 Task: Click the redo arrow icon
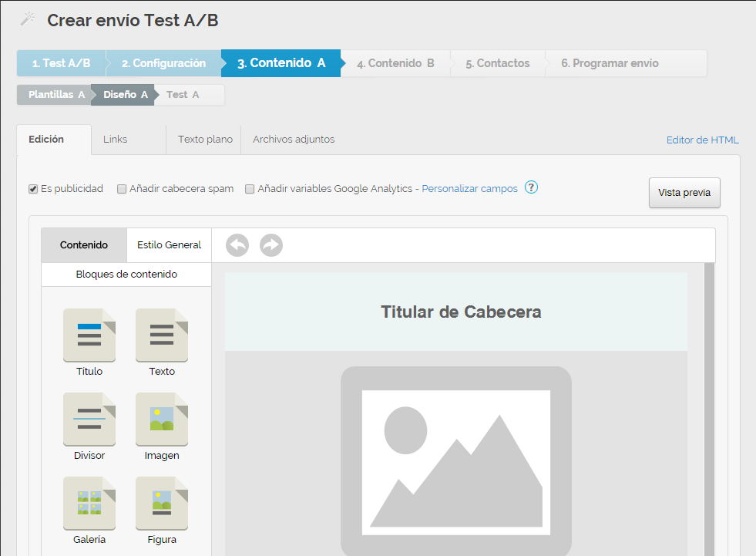coord(271,245)
